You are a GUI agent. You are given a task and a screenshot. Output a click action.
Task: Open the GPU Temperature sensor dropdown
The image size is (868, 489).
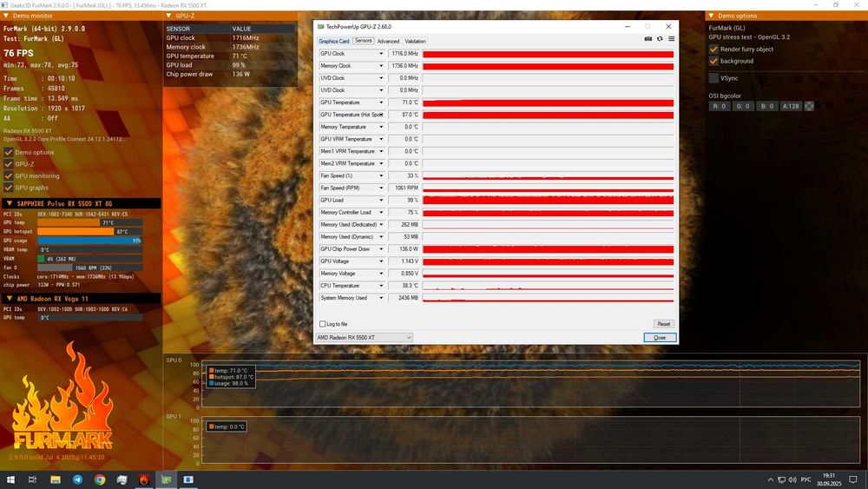[x=381, y=102]
